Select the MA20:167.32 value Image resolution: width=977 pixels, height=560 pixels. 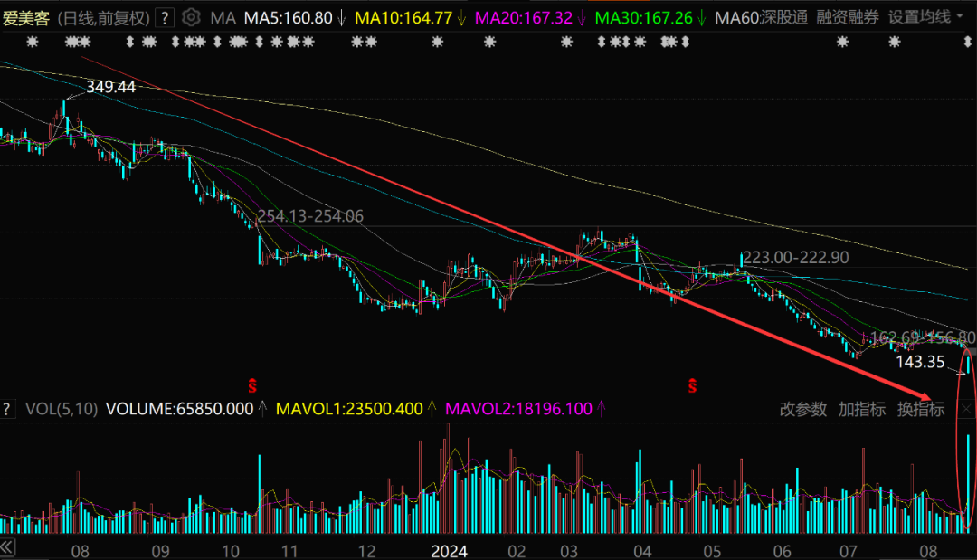[x=524, y=18]
